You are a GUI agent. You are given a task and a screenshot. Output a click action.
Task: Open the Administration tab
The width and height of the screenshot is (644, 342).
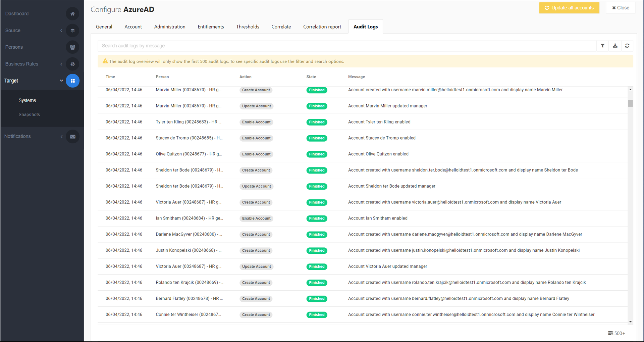[170, 27]
